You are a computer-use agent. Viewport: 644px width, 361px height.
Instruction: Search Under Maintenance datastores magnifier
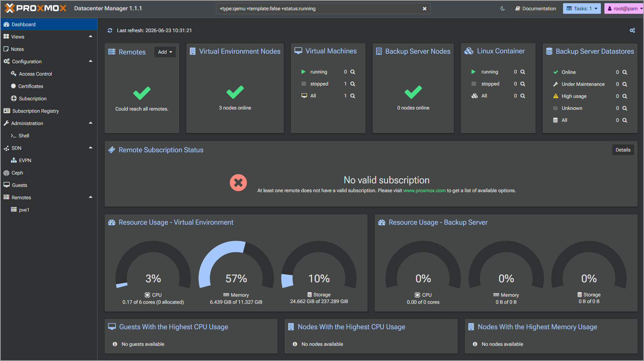click(x=625, y=84)
